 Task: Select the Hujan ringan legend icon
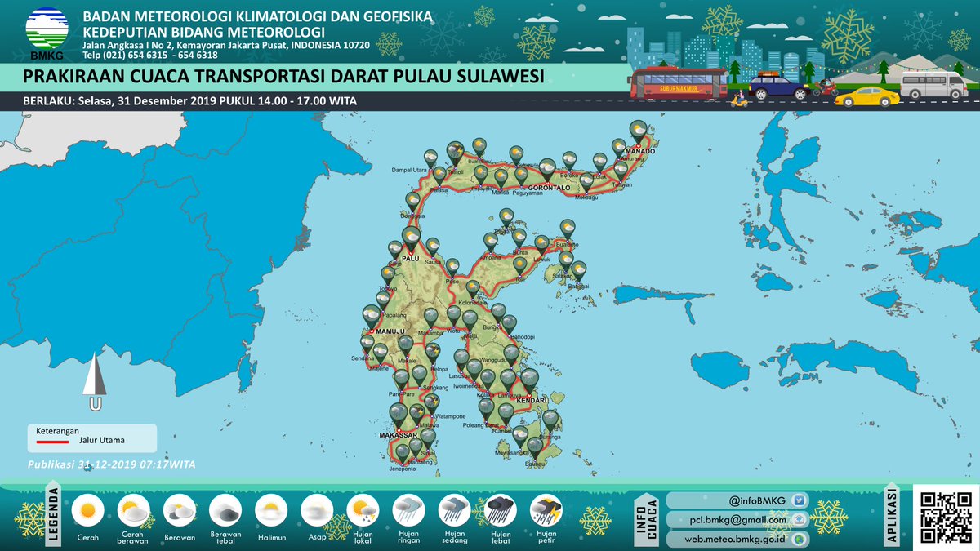tap(409, 511)
